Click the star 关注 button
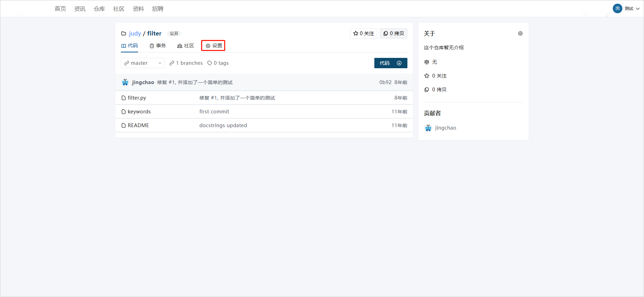644x297 pixels. pos(363,33)
